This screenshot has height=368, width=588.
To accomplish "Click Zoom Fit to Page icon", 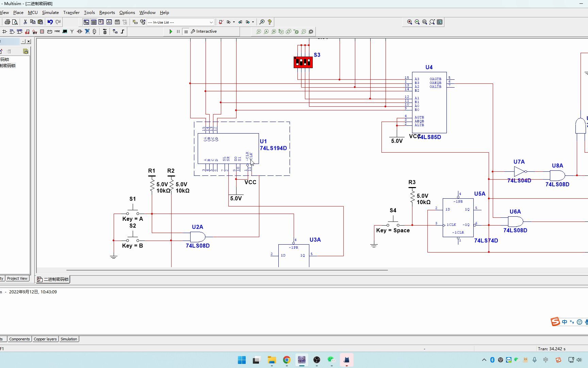I will 432,22.
